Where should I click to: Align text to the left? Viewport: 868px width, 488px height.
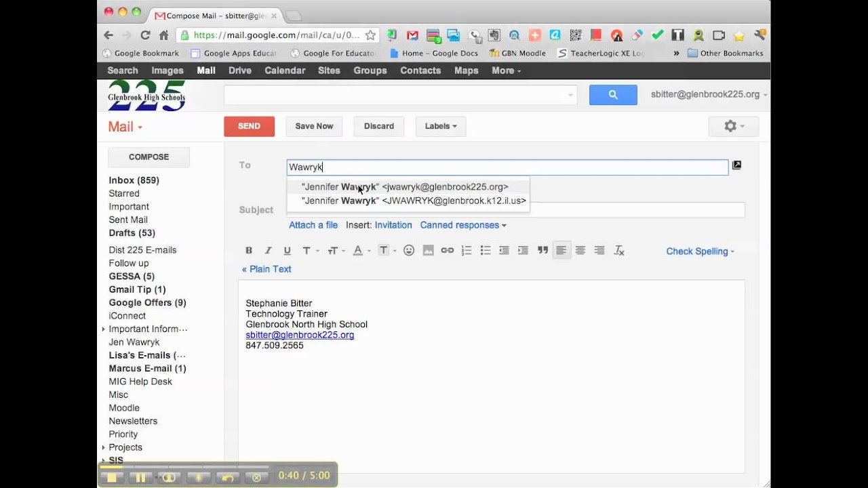pos(561,251)
